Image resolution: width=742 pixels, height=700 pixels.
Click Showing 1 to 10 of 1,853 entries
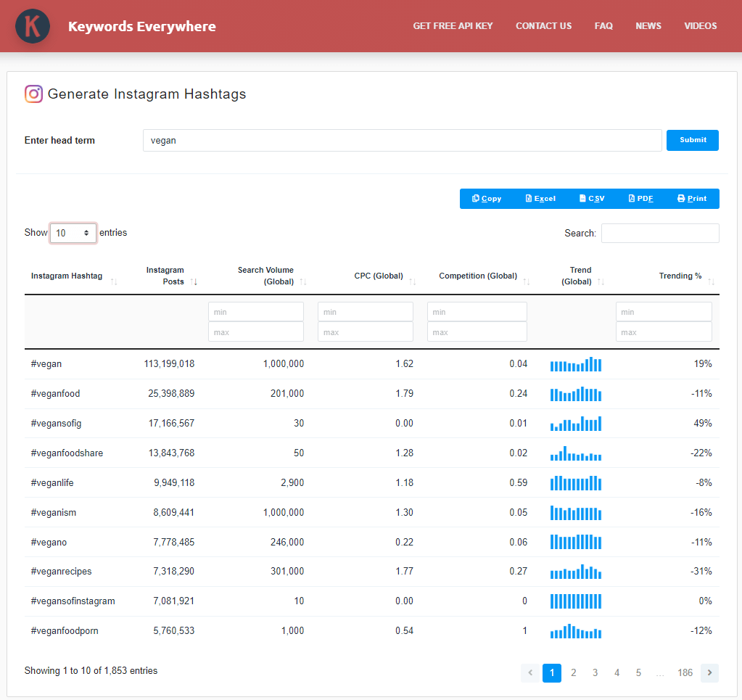(x=91, y=671)
